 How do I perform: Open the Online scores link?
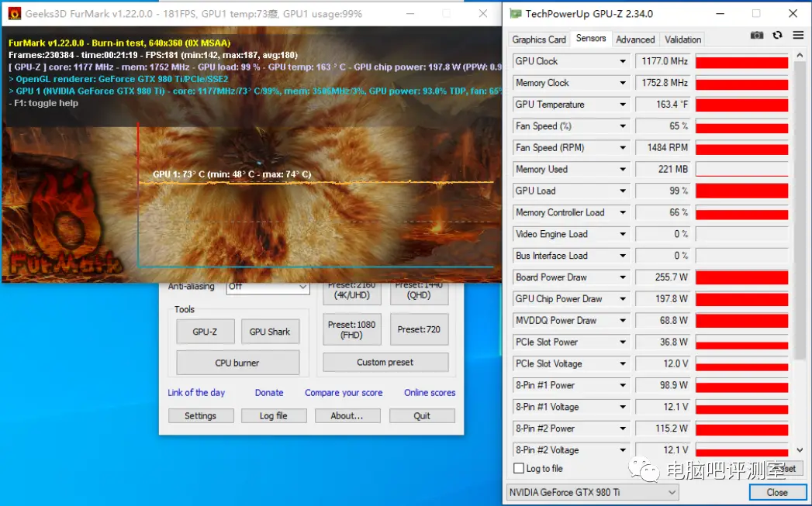pyautogui.click(x=430, y=393)
